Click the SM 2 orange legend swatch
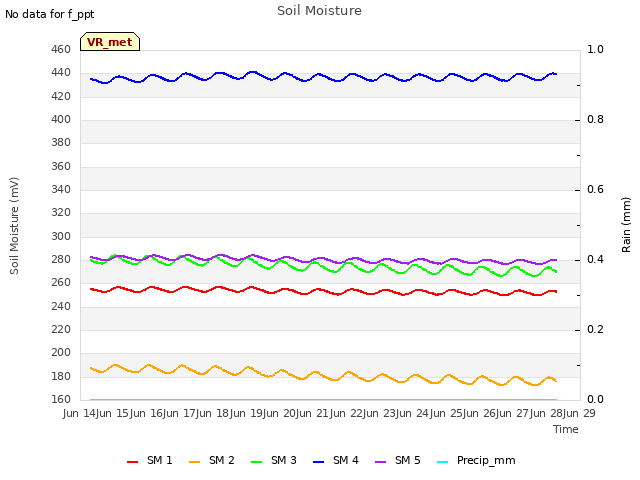 point(195,462)
